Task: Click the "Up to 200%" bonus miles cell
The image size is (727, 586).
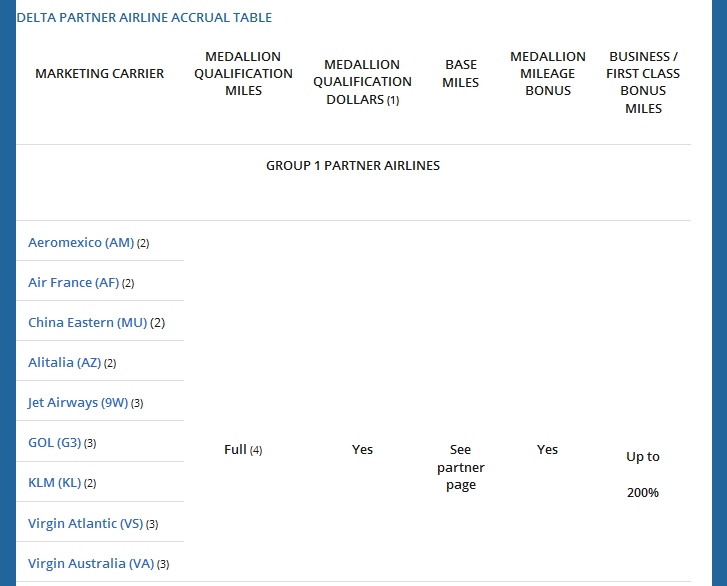Action: [643, 474]
